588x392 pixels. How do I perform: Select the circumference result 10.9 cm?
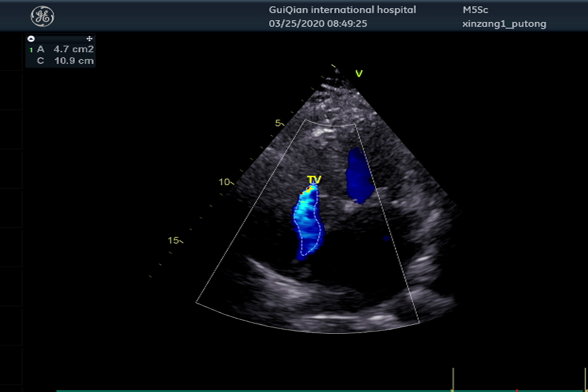pos(74,61)
